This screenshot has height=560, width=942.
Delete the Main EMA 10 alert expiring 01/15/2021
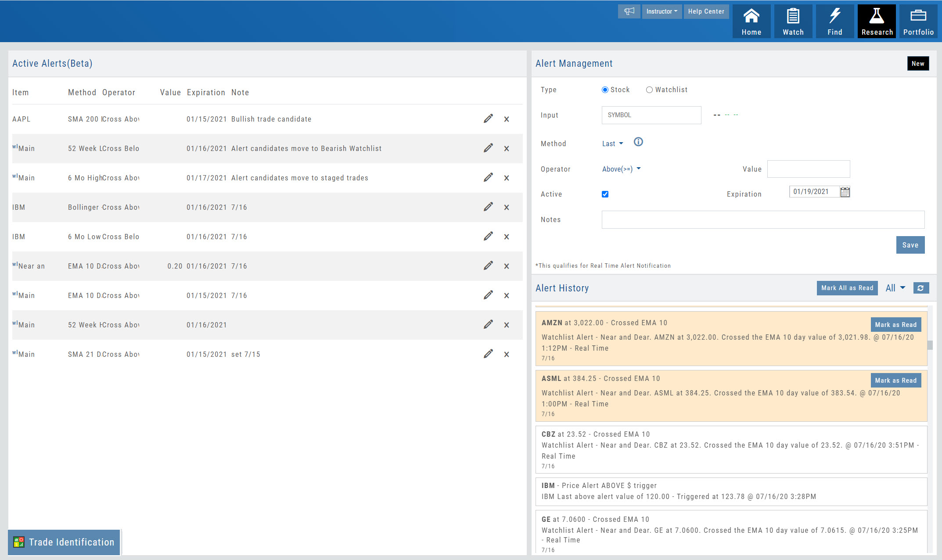click(x=507, y=296)
